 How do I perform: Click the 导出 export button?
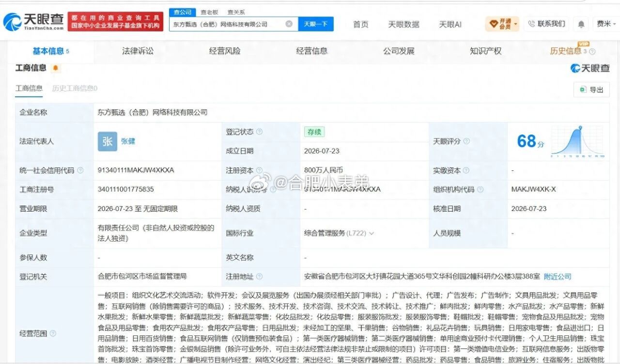point(591,90)
